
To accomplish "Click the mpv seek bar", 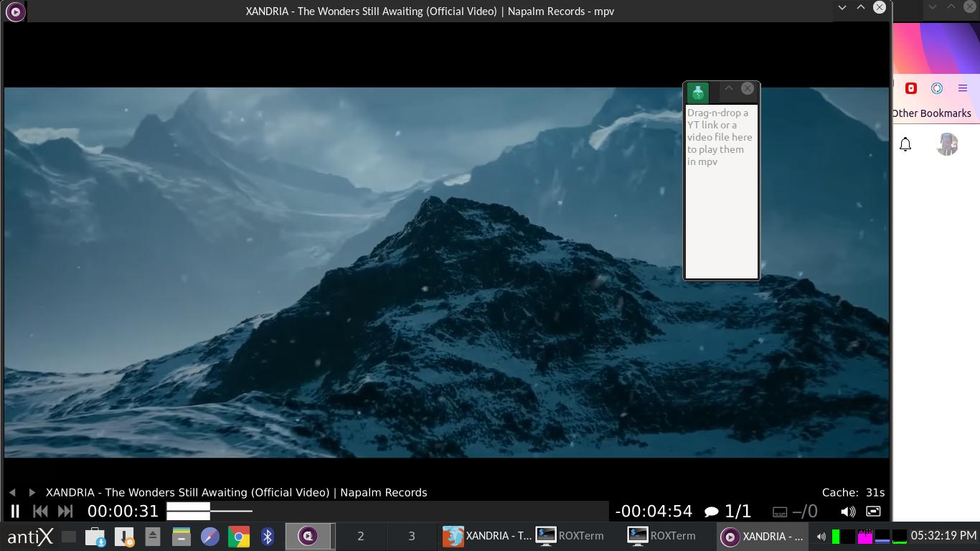I will [x=387, y=512].
